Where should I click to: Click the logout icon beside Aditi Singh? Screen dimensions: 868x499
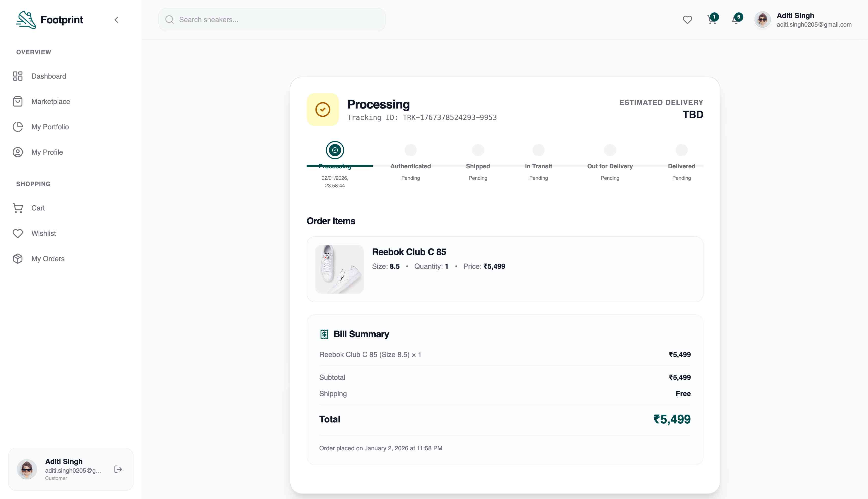point(118,469)
